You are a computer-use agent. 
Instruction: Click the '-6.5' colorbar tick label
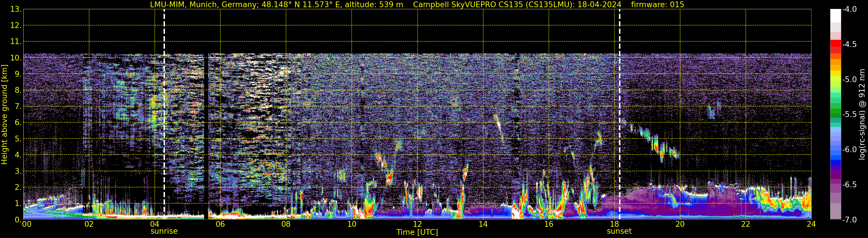click(849, 184)
